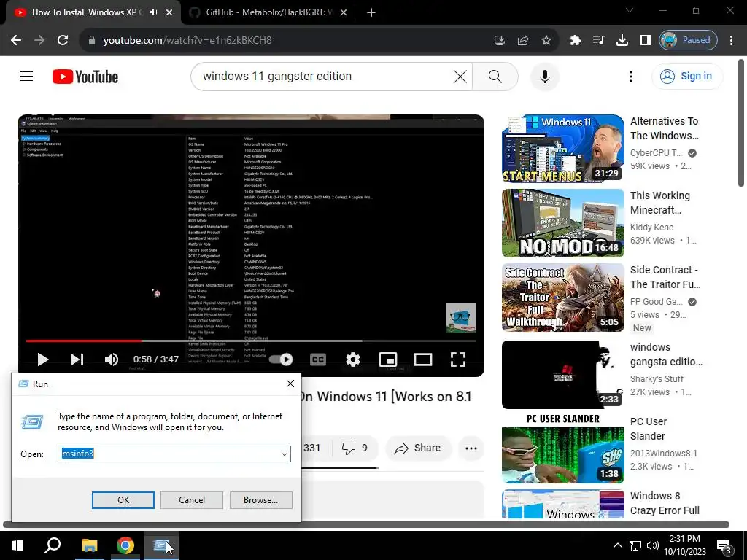Select the YouTube How To Install tab

tap(85, 12)
